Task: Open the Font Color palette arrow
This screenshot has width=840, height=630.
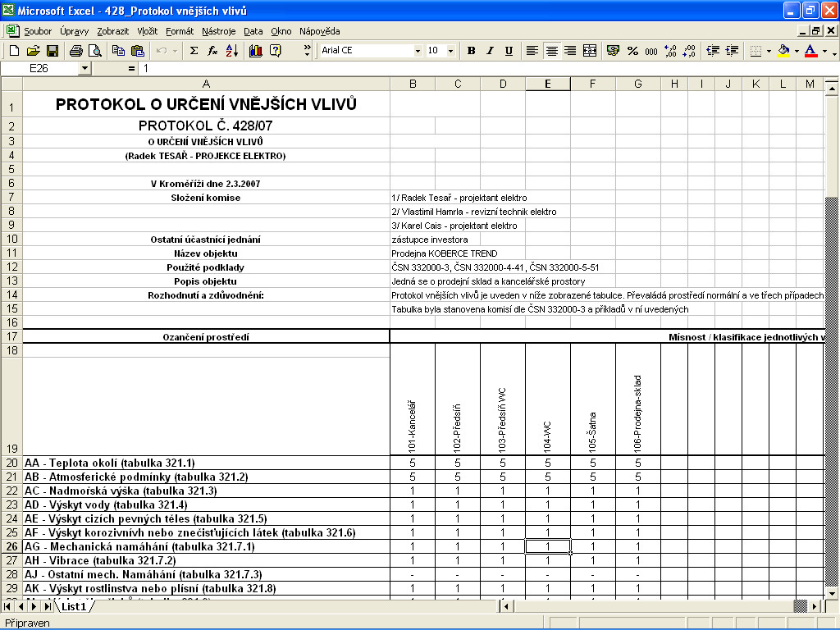Action: pos(824,50)
